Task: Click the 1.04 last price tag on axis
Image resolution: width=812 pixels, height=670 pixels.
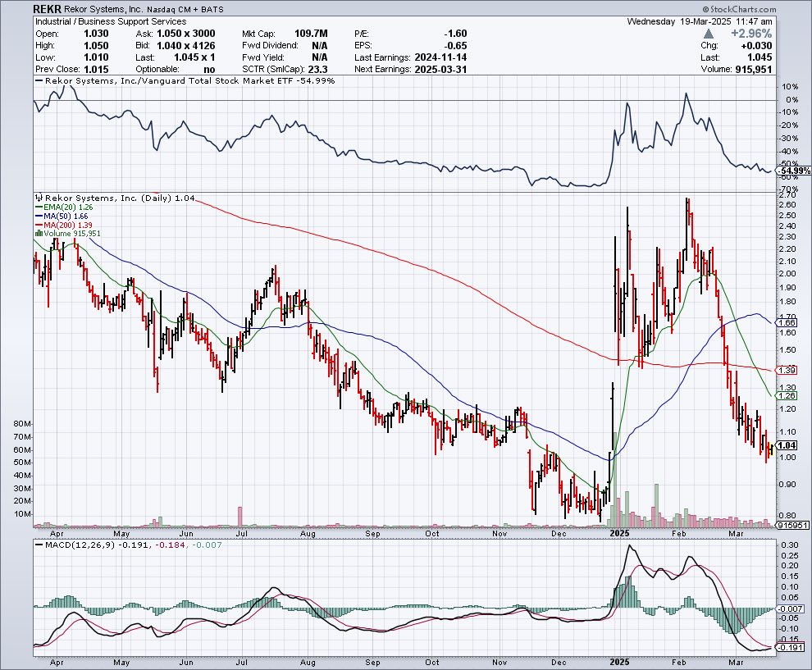Action: point(787,445)
